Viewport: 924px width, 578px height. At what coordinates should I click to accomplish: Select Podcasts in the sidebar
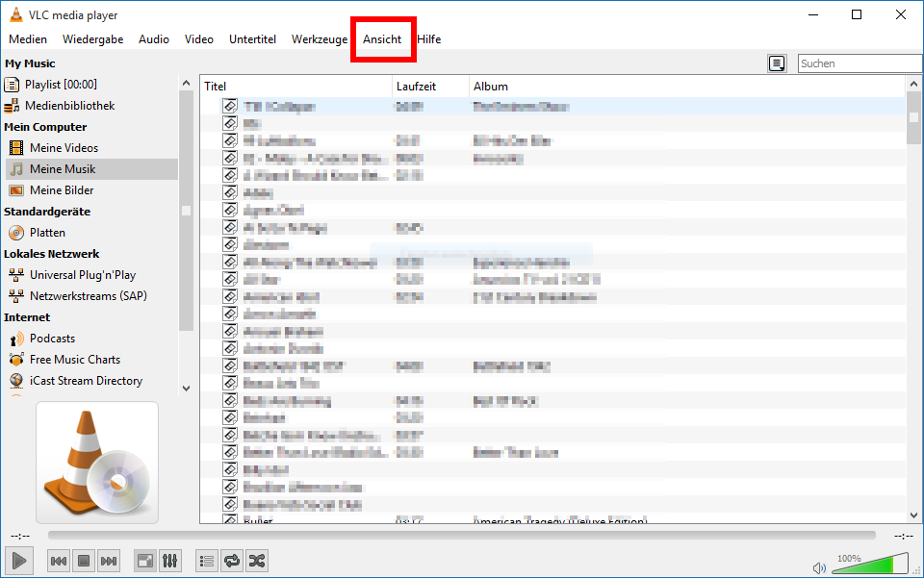pyautogui.click(x=52, y=339)
